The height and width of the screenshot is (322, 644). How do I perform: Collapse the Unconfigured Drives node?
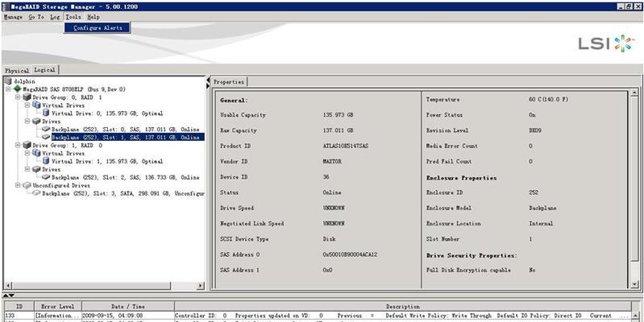coord(18,185)
